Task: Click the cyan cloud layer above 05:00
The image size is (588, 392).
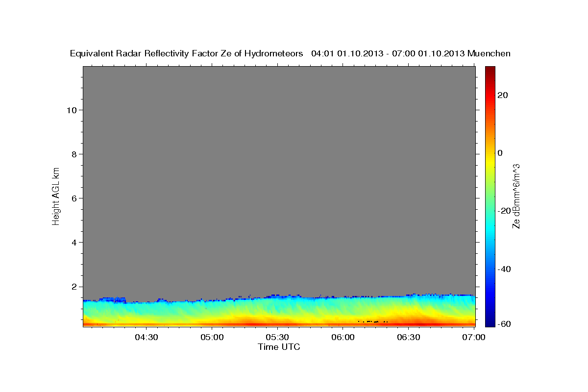Action: click(212, 305)
